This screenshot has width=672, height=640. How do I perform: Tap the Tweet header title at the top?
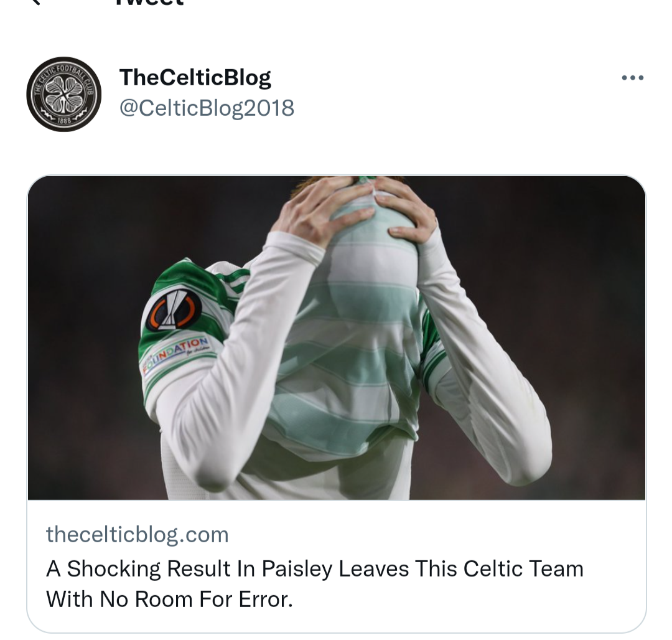tap(149, 2)
